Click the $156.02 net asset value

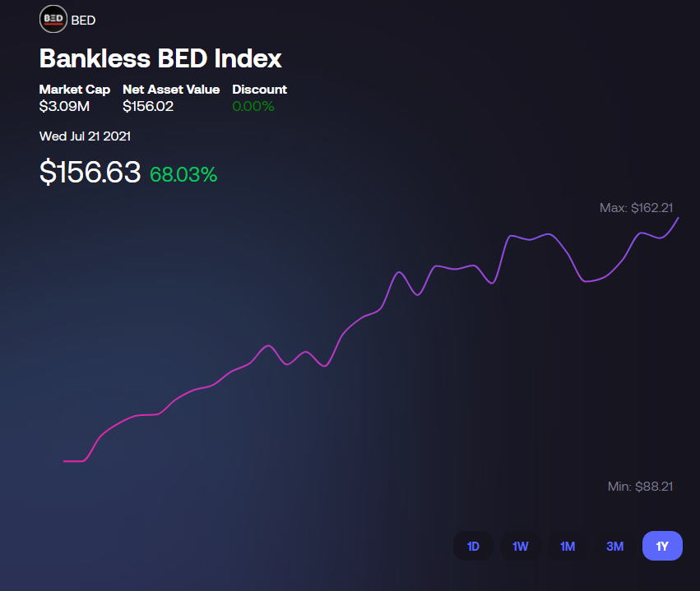pos(148,106)
